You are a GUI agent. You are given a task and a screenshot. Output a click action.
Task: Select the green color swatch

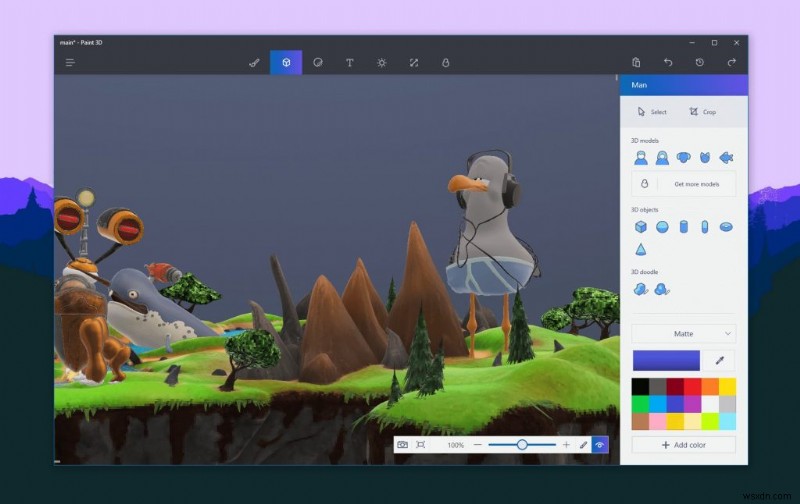click(640, 404)
